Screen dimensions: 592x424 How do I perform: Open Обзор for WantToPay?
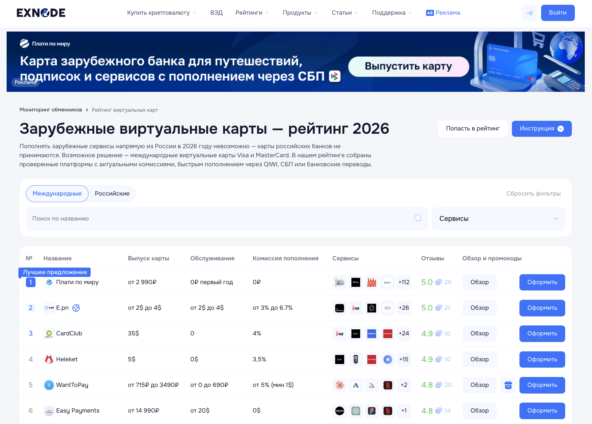tap(479, 385)
